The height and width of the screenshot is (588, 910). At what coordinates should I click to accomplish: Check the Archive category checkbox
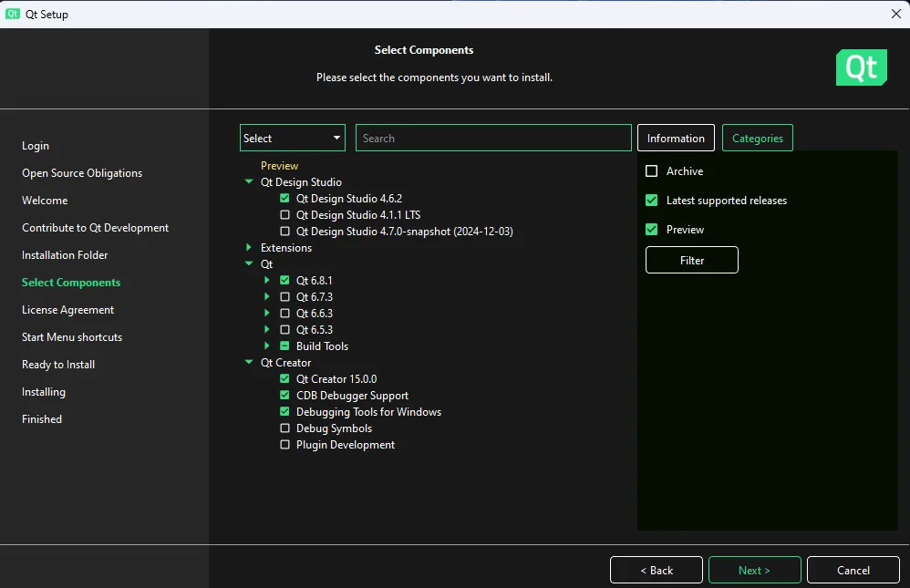(x=652, y=171)
